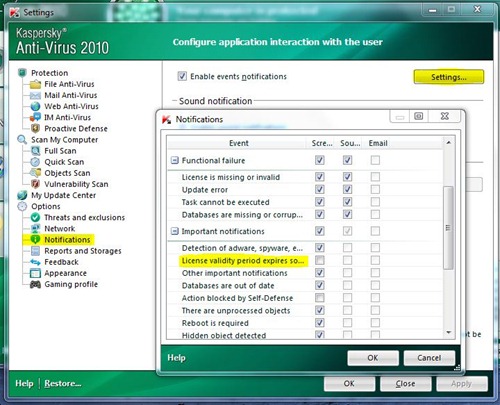Confirm the Notifications dialog with OK

coord(373,358)
